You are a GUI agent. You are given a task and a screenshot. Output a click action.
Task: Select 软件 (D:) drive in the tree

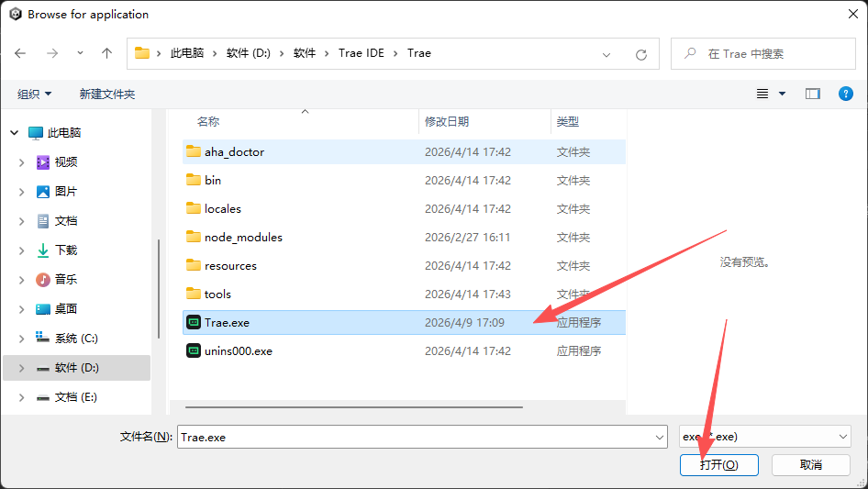[x=76, y=368]
